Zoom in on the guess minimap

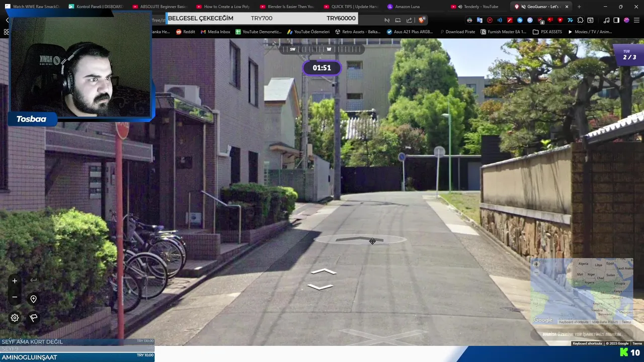click(x=536, y=264)
